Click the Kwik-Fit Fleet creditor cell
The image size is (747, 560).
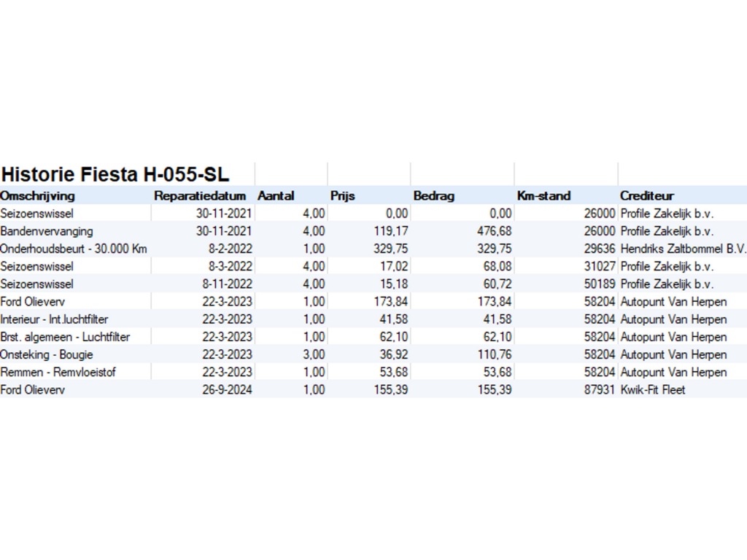[653, 389]
